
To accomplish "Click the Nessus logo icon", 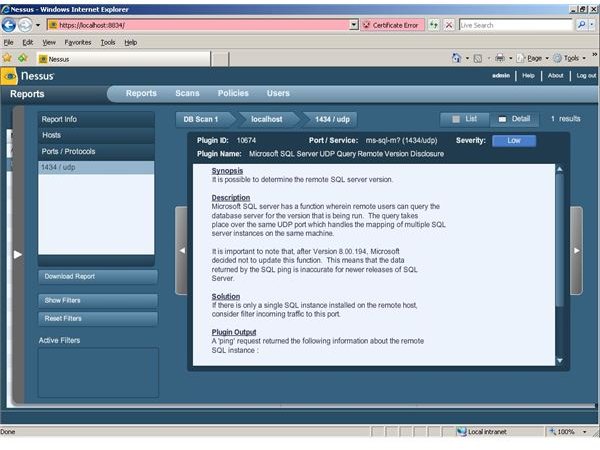I will pyautogui.click(x=10, y=76).
